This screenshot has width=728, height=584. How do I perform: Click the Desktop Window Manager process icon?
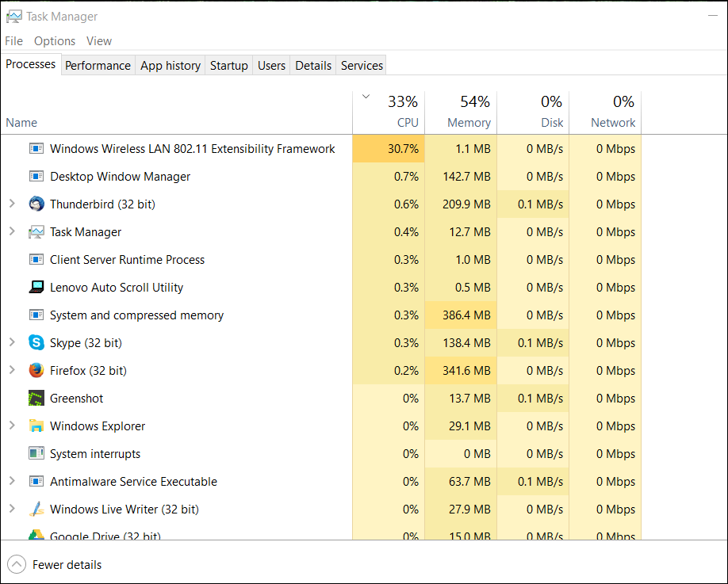point(36,176)
